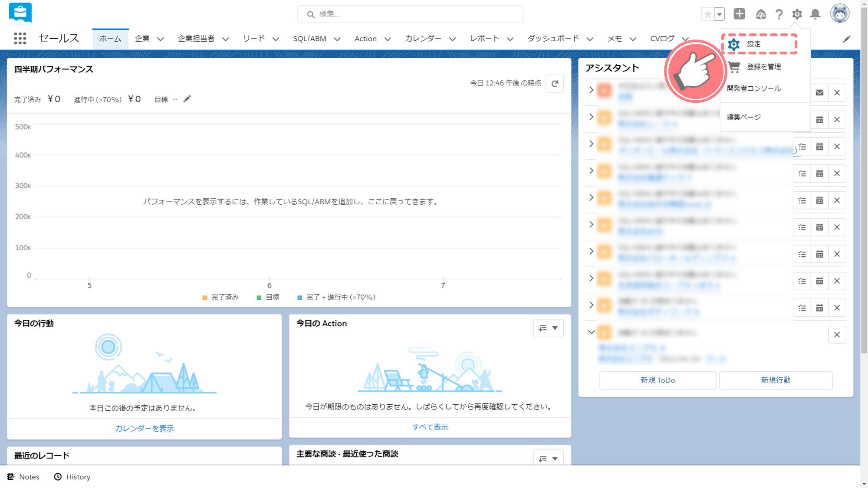Open the メモ tab dropdown chevron
Screen dimensions: 868x488
pyautogui.click(x=633, y=39)
